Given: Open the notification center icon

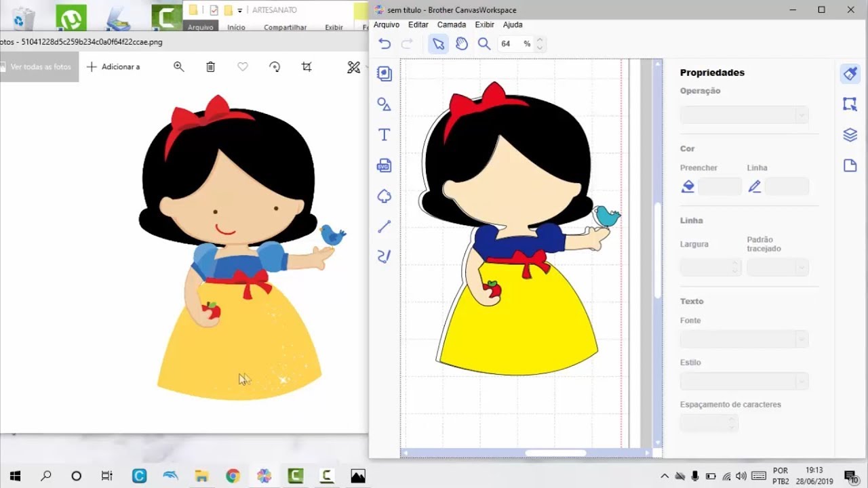Looking at the screenshot, I should (850, 476).
